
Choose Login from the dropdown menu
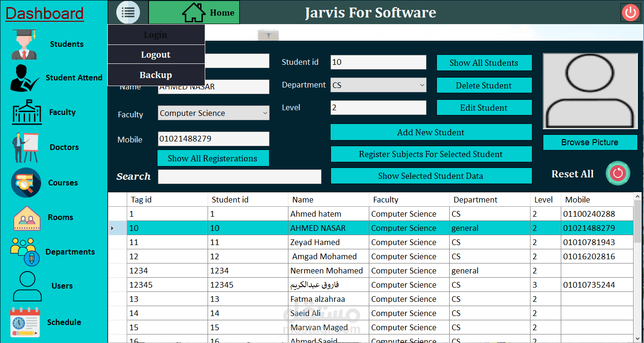point(156,35)
